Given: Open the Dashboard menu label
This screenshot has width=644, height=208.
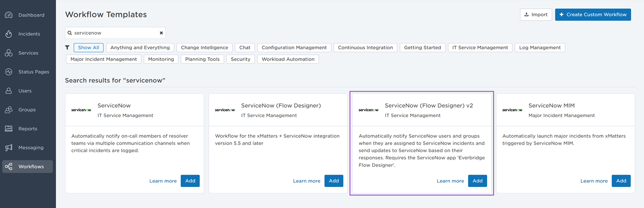Looking at the screenshot, I should point(31,15).
